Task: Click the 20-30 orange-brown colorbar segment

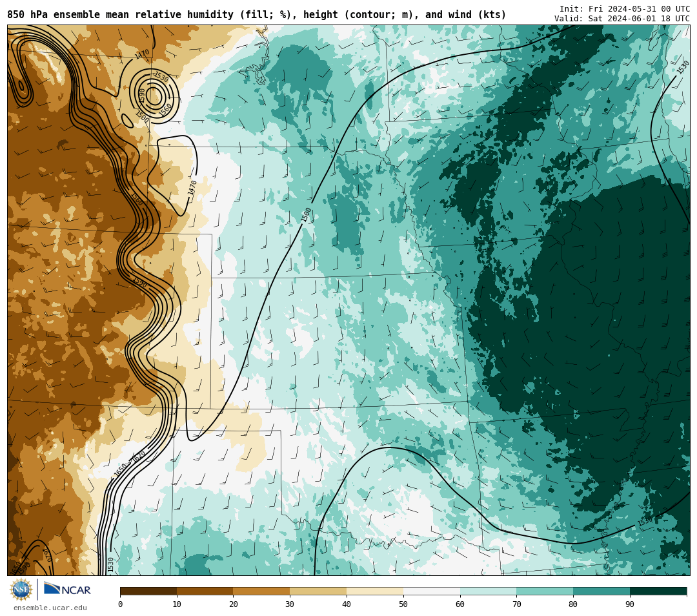Action: click(262, 591)
